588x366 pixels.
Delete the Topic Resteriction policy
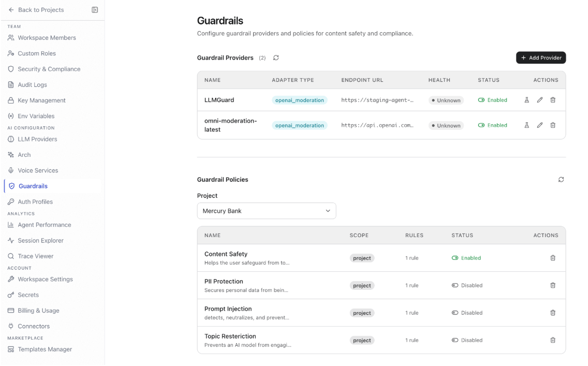(553, 340)
